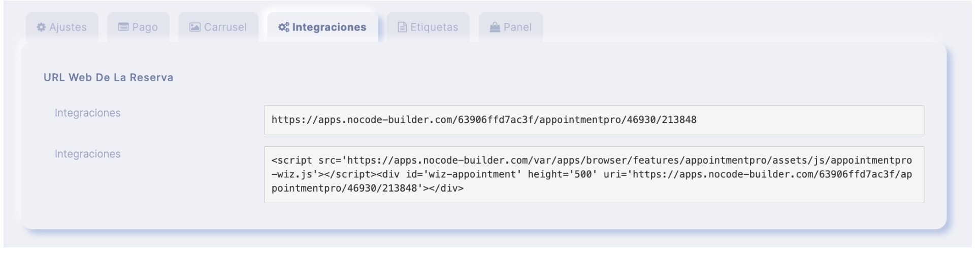Click the first Integraciones field label
Image resolution: width=980 pixels, height=253 pixels.
click(88, 113)
